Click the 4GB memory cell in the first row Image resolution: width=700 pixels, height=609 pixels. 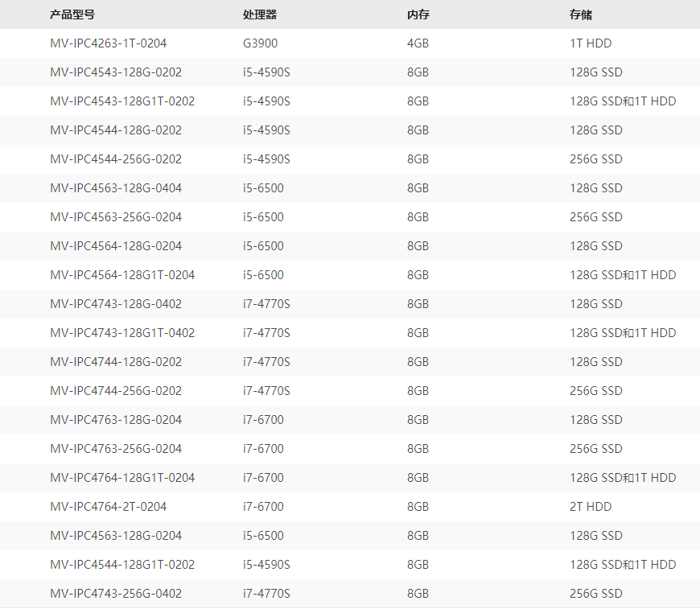pos(419,43)
